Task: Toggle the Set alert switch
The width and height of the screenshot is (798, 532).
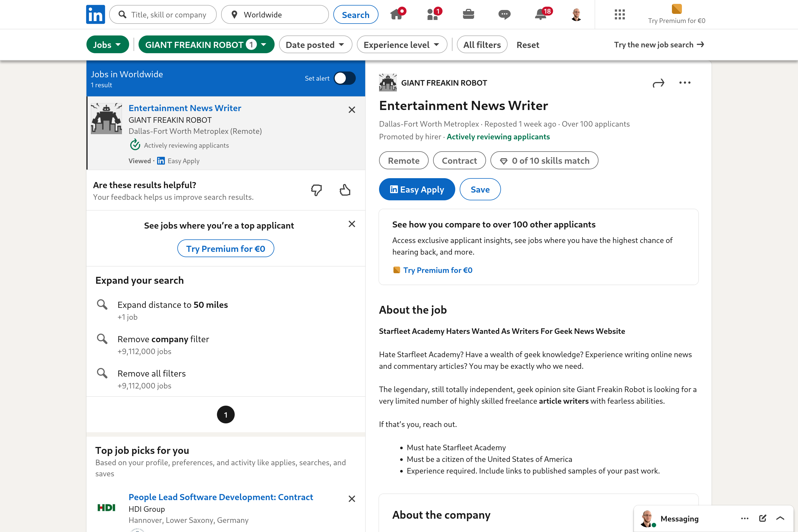Action: 344,78
